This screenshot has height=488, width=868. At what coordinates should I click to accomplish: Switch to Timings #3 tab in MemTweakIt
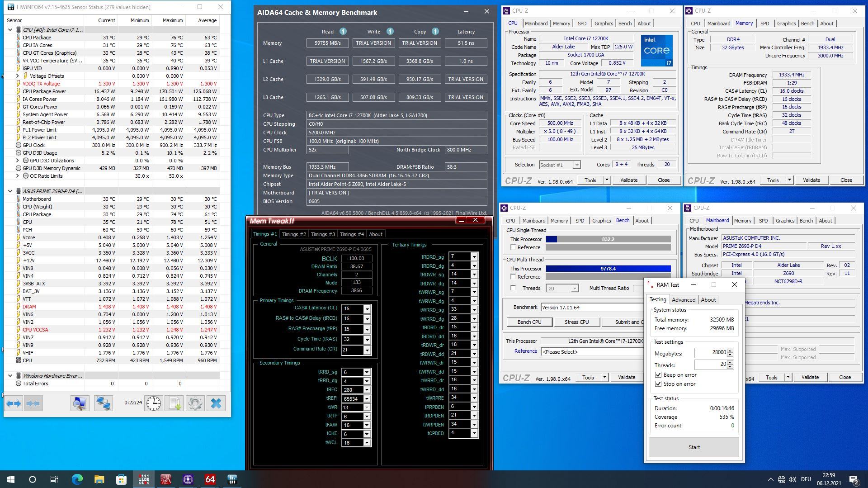click(x=323, y=234)
